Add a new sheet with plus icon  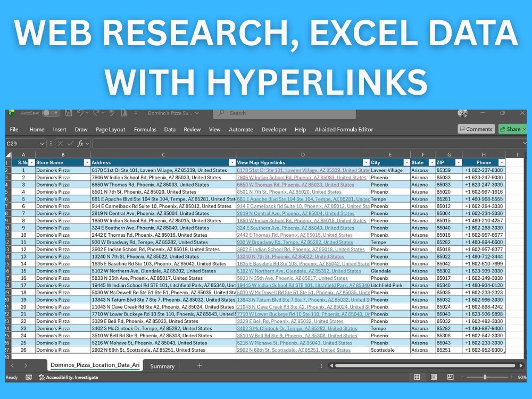(200, 365)
